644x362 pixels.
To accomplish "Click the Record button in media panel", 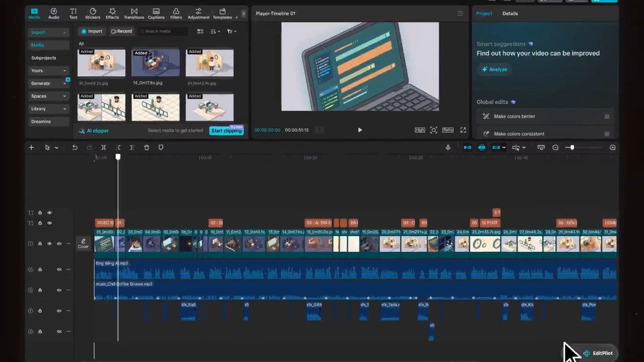I will tap(121, 31).
